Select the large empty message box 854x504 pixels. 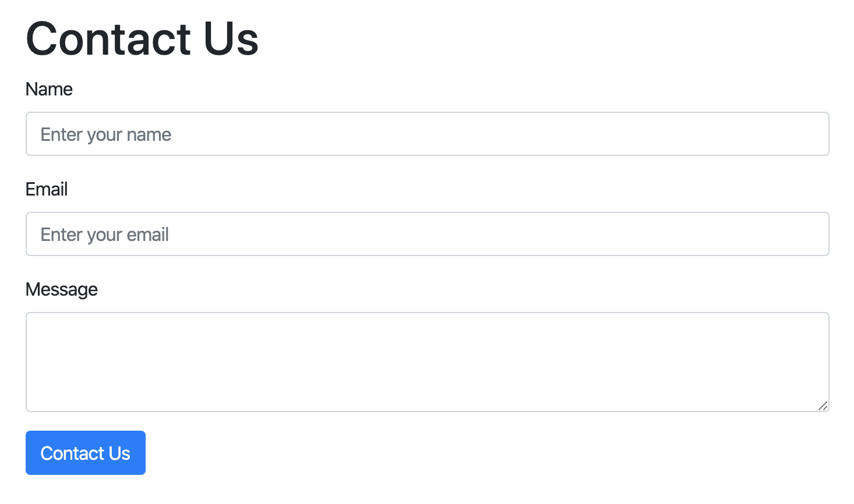[427, 361]
